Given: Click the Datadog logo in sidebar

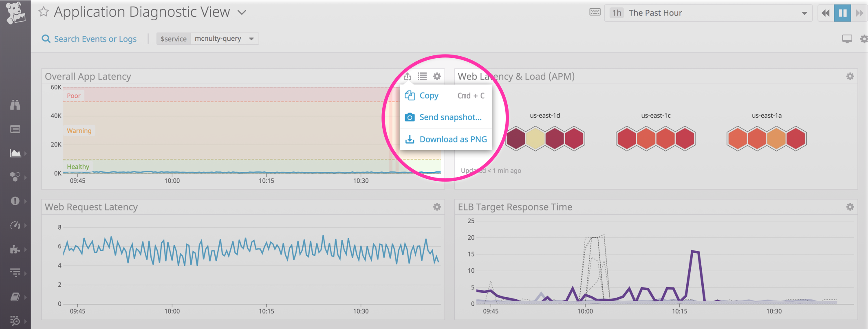Looking at the screenshot, I should coord(15,13).
